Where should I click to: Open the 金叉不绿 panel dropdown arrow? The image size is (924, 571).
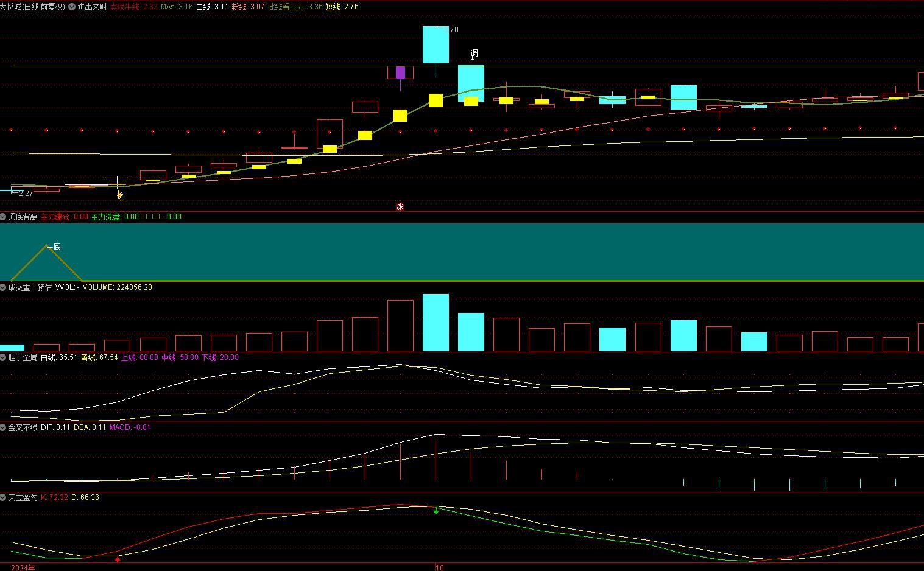(3, 427)
